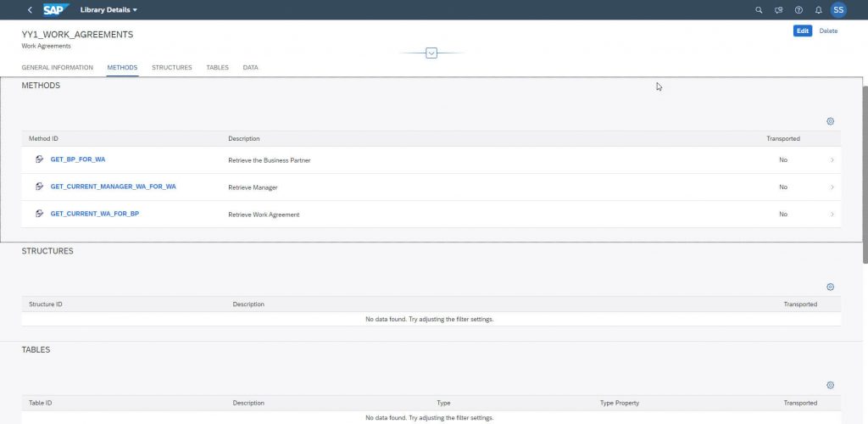Navigate into the Retrieve Work Agreement row with its arrow
Screen dimensions: 868x424
click(832, 215)
